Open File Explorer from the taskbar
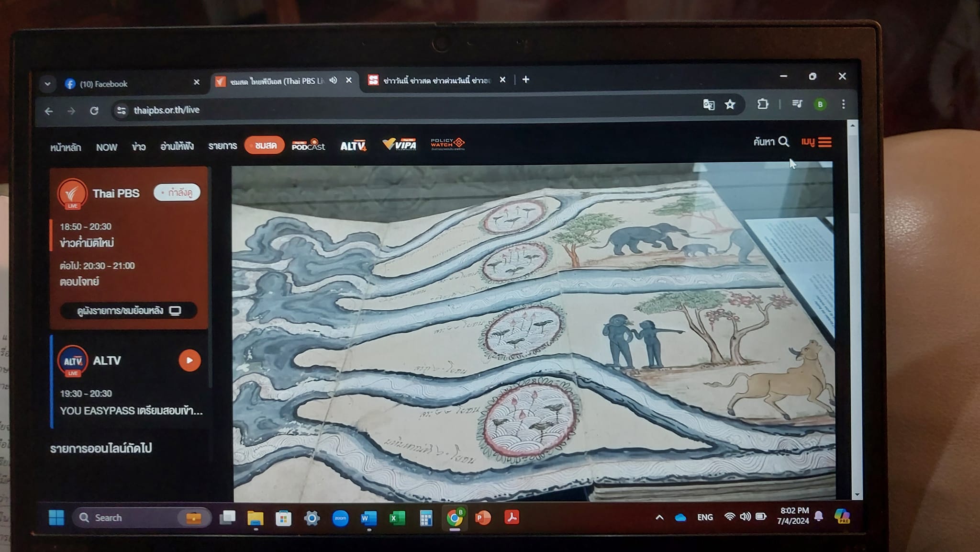 click(256, 518)
